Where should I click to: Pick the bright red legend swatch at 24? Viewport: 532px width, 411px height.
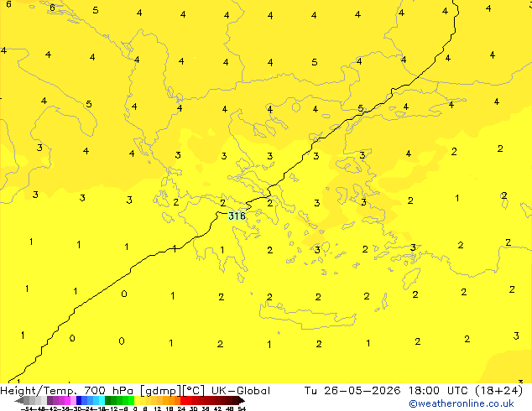click(183, 400)
